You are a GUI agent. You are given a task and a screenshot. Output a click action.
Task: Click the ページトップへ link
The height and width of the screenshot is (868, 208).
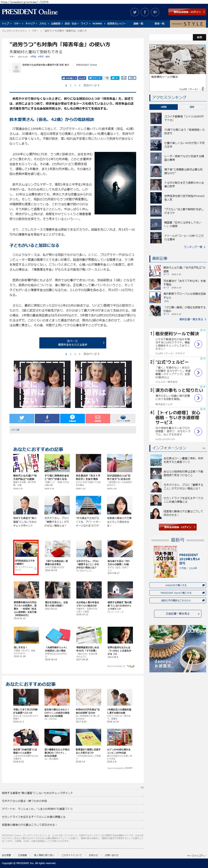pos(196,855)
